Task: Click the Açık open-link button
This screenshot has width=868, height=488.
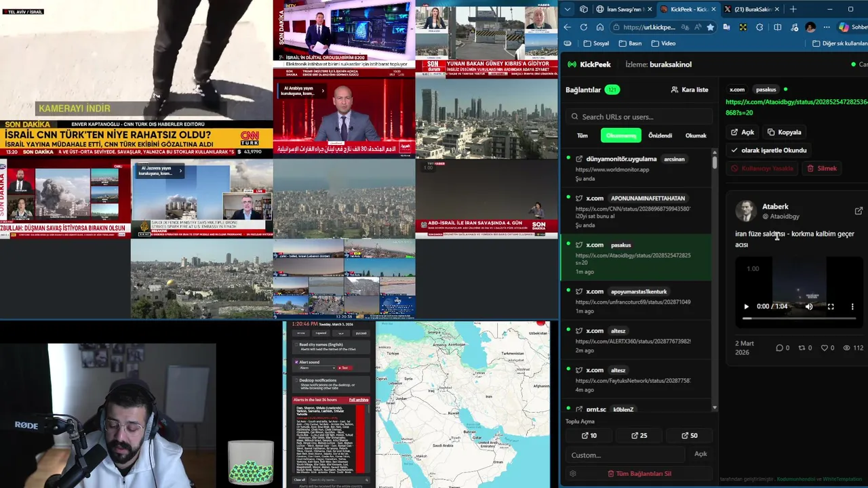Action: tap(743, 132)
